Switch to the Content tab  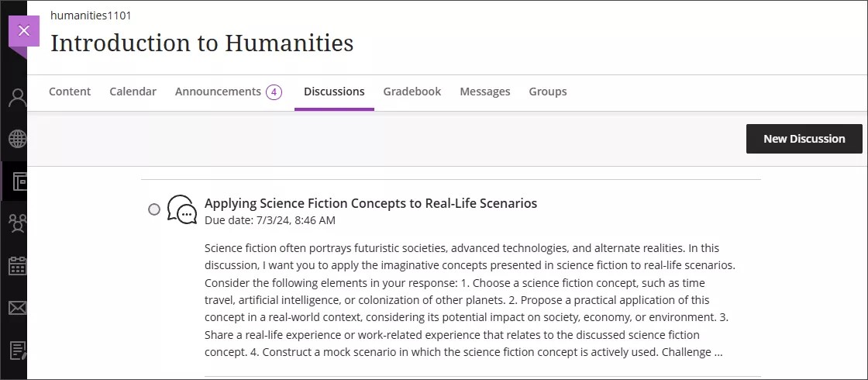[70, 92]
